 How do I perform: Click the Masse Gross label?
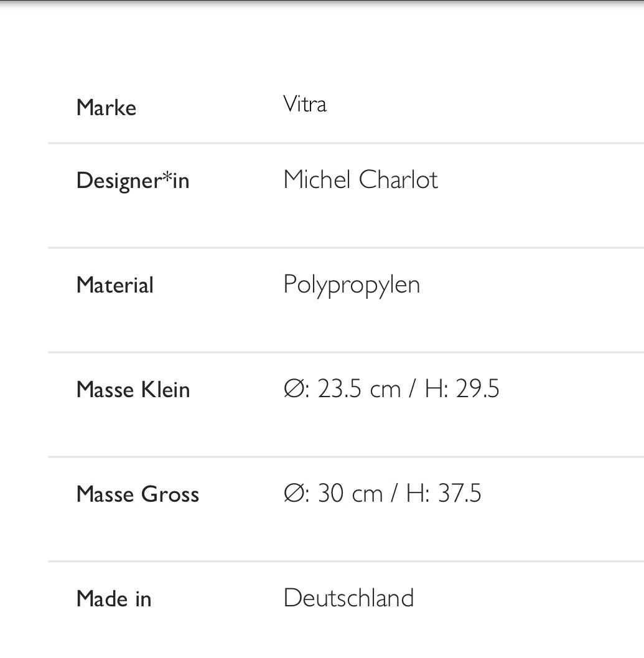pos(138,494)
